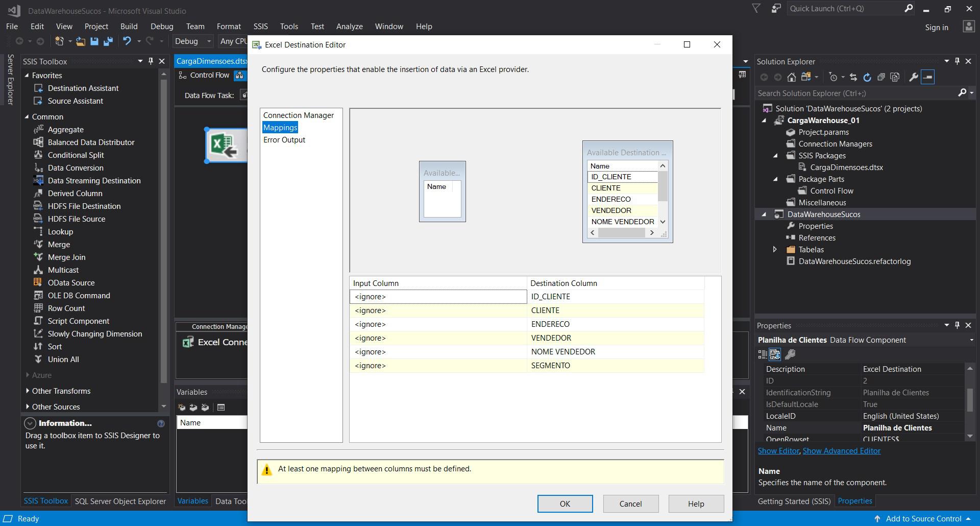
Task: Click the Categorized view icon in Properties
Action: pos(763,354)
